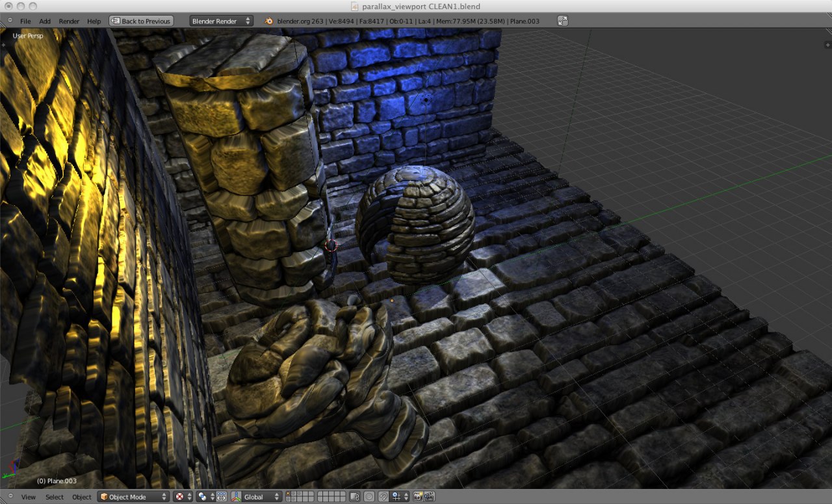
Task: Click the OpenGL render image camera icon
Action: tap(418, 497)
